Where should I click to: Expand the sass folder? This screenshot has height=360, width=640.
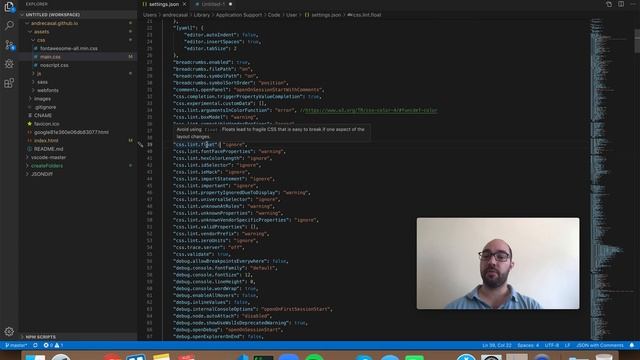point(78,82)
